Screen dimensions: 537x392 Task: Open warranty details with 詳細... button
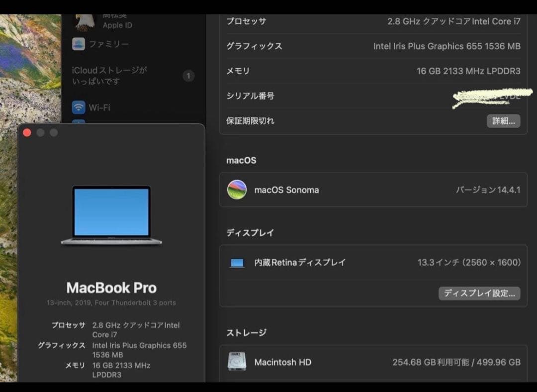503,121
